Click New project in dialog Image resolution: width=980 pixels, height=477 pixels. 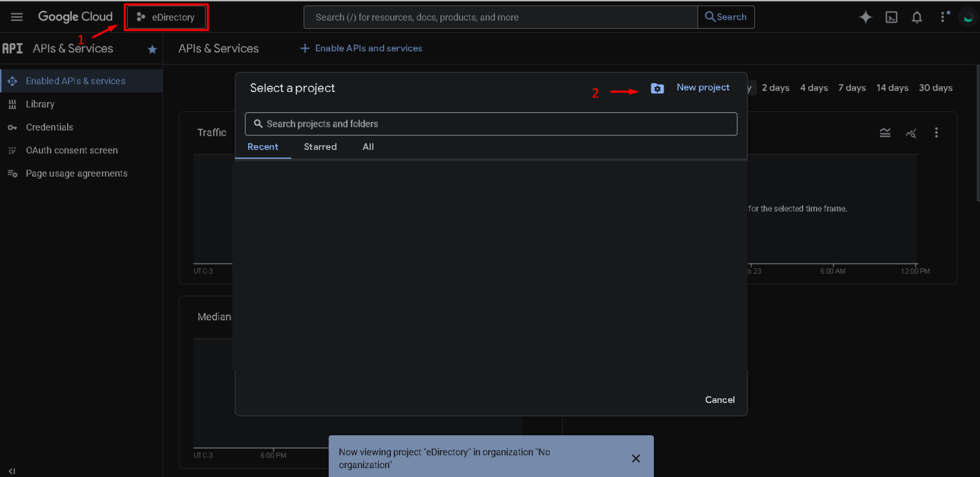[x=703, y=88]
